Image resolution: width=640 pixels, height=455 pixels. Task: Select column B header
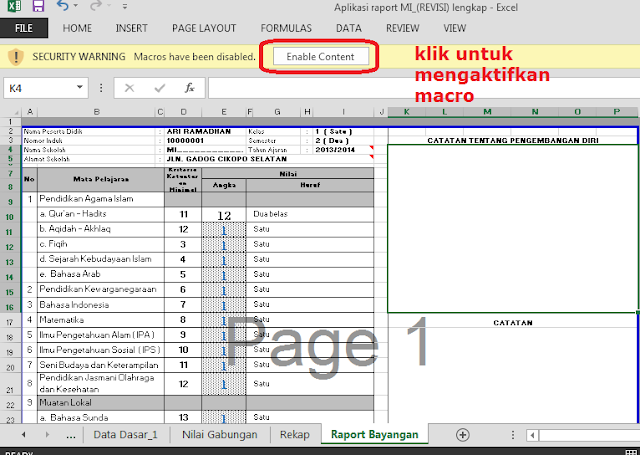click(96, 112)
